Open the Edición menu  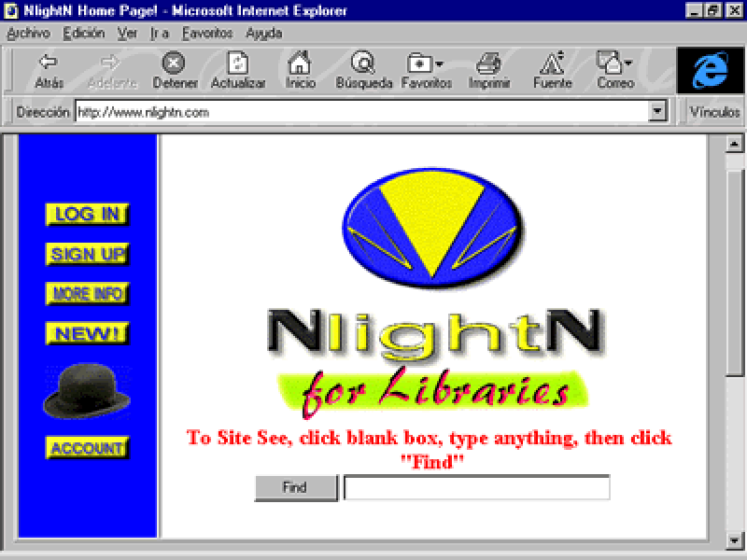point(84,34)
